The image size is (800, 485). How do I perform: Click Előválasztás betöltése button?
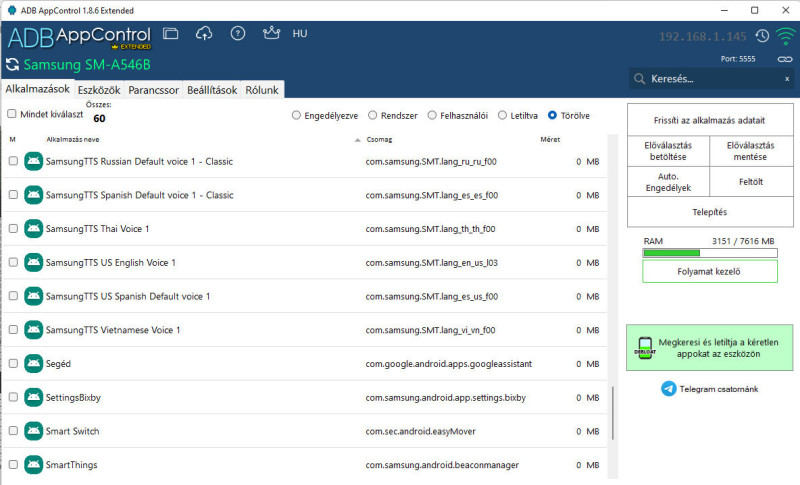pyautogui.click(x=668, y=151)
